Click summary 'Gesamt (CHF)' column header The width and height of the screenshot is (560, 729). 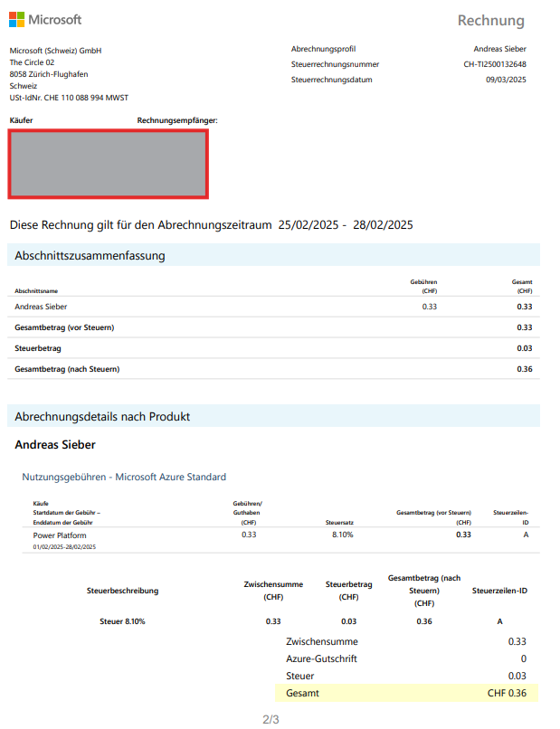(x=522, y=287)
